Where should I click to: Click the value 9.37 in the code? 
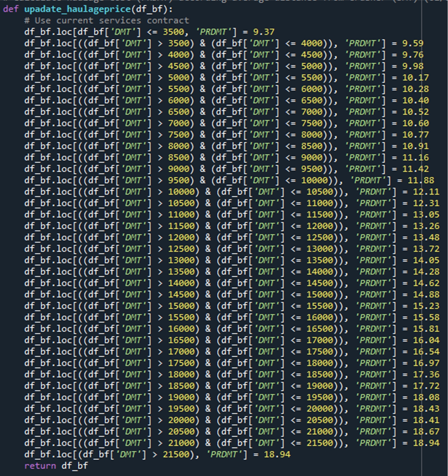pyautogui.click(x=264, y=32)
